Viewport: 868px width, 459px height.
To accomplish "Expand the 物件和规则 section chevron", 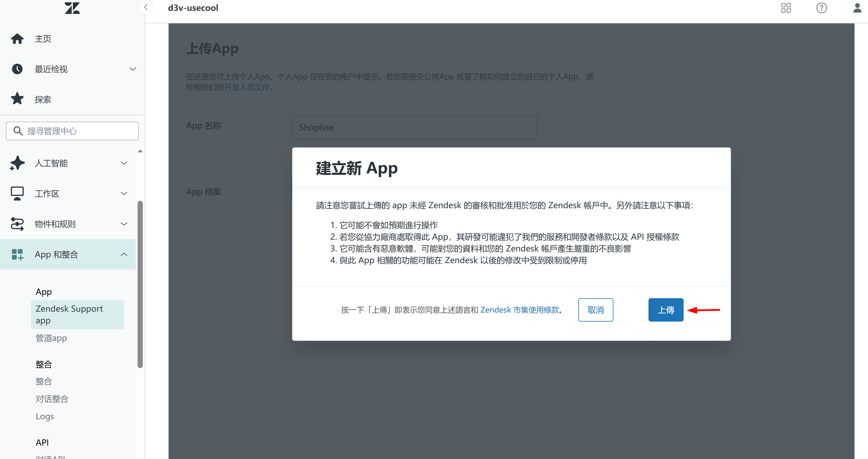I will (x=124, y=224).
